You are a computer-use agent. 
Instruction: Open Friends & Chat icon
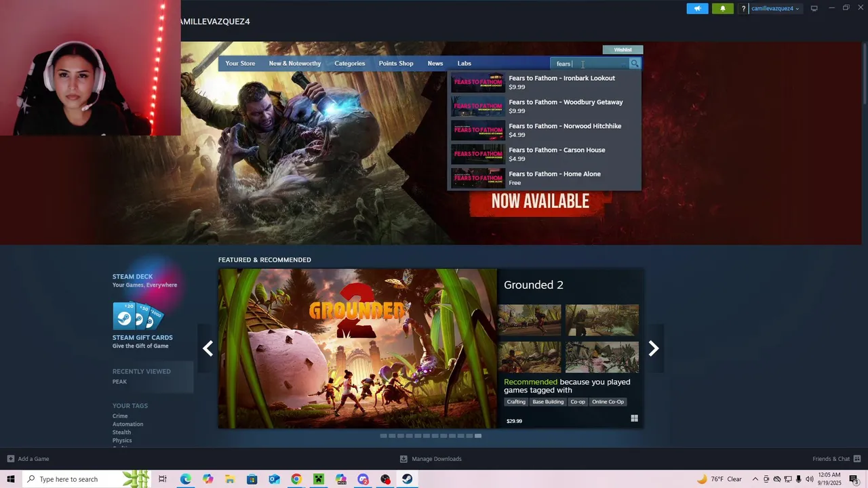pos(857,459)
